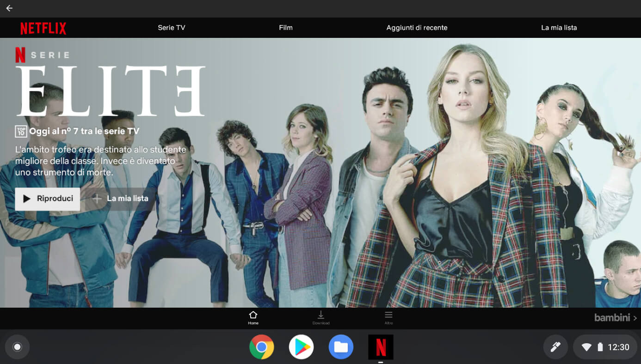Image resolution: width=641 pixels, height=364 pixels.
Task: Open the Serie TV section
Action: pyautogui.click(x=172, y=28)
